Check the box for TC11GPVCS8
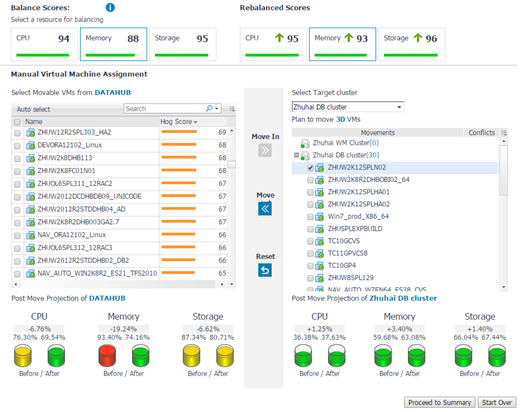Image resolution: width=520 pixels, height=412 pixels. tap(310, 254)
